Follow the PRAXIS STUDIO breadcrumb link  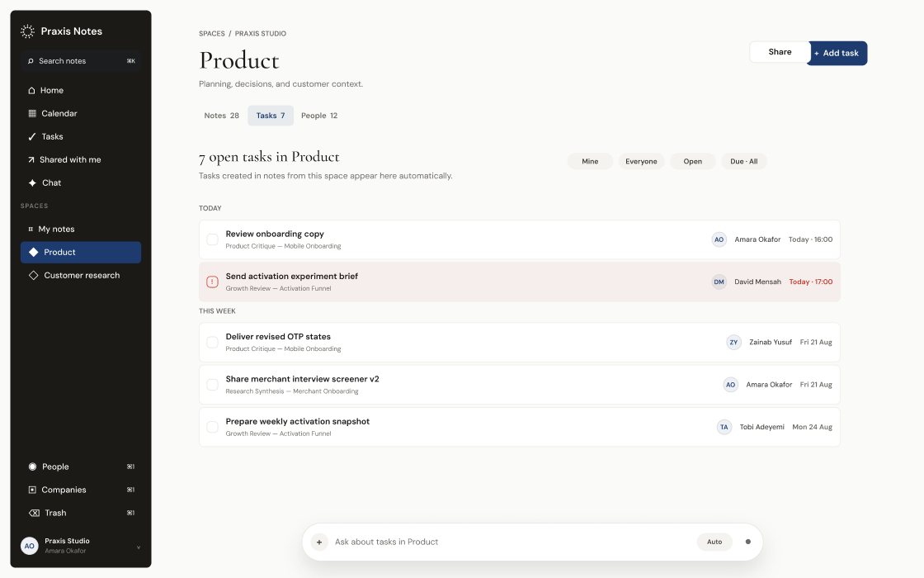click(x=261, y=34)
